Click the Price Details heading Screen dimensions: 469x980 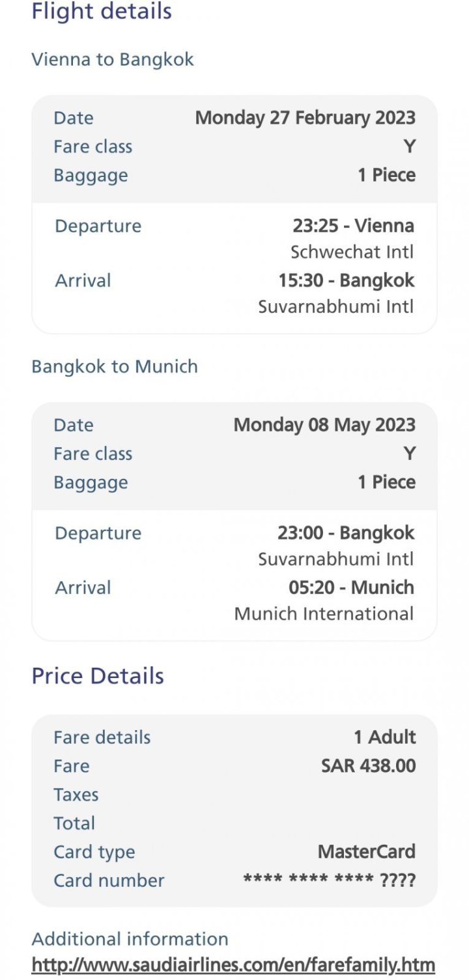click(x=98, y=676)
